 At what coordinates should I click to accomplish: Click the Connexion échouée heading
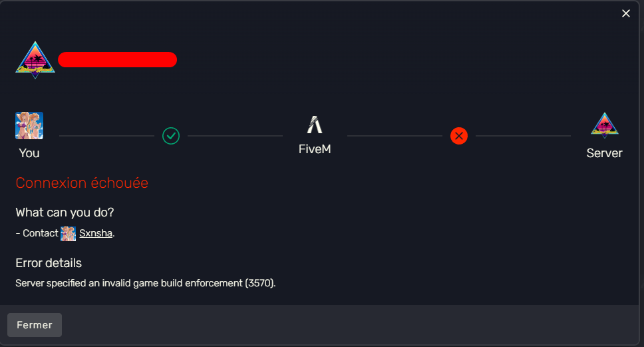(82, 183)
